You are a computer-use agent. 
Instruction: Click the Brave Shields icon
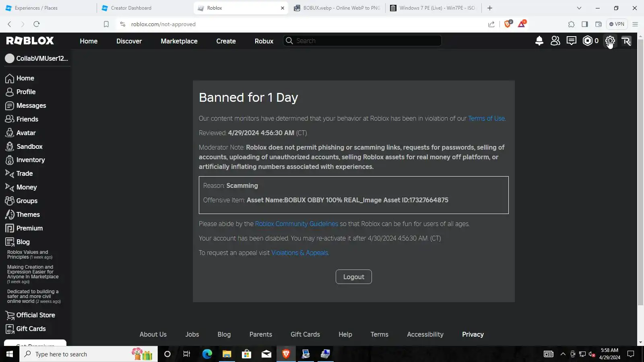pyautogui.click(x=508, y=24)
